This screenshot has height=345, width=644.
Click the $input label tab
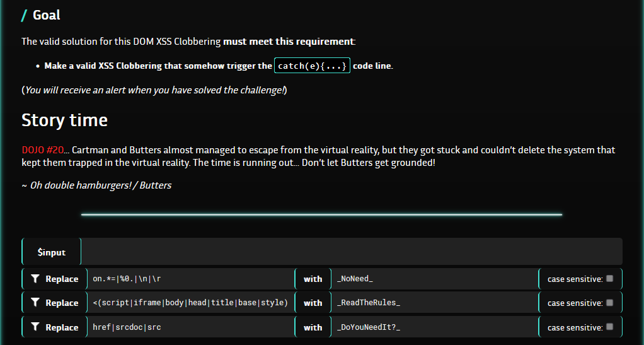pyautogui.click(x=52, y=252)
